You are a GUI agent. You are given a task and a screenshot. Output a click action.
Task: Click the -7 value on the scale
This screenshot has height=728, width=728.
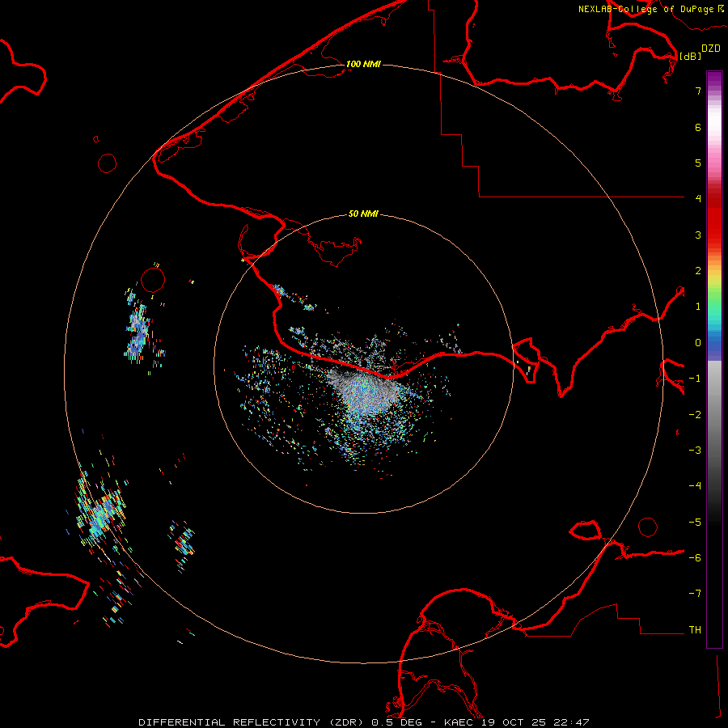695,594
